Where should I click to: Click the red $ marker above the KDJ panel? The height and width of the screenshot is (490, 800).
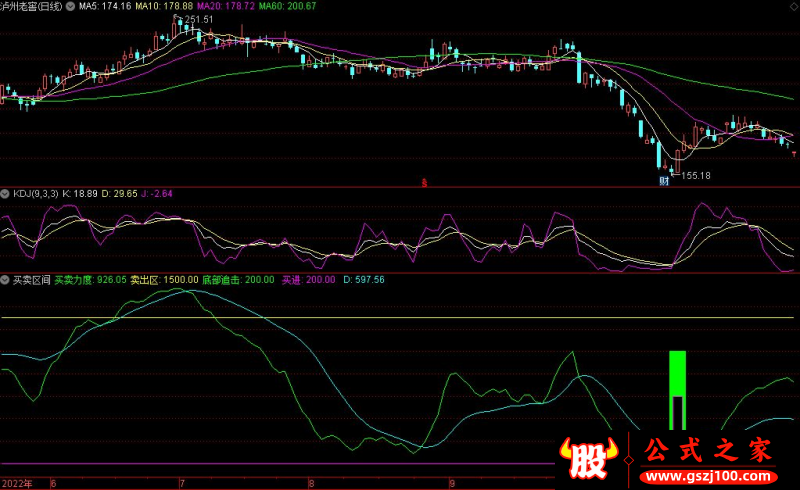click(x=424, y=182)
